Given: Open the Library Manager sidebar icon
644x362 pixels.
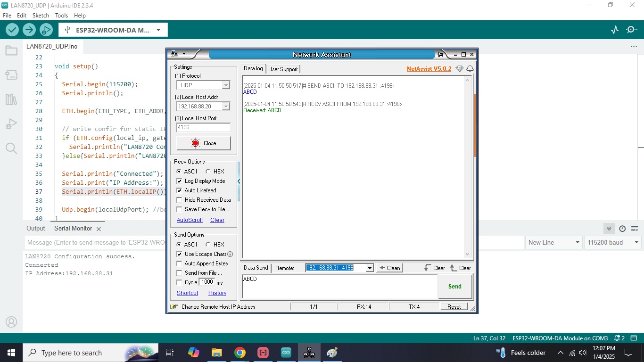Looking at the screenshot, I should pos(11,99).
